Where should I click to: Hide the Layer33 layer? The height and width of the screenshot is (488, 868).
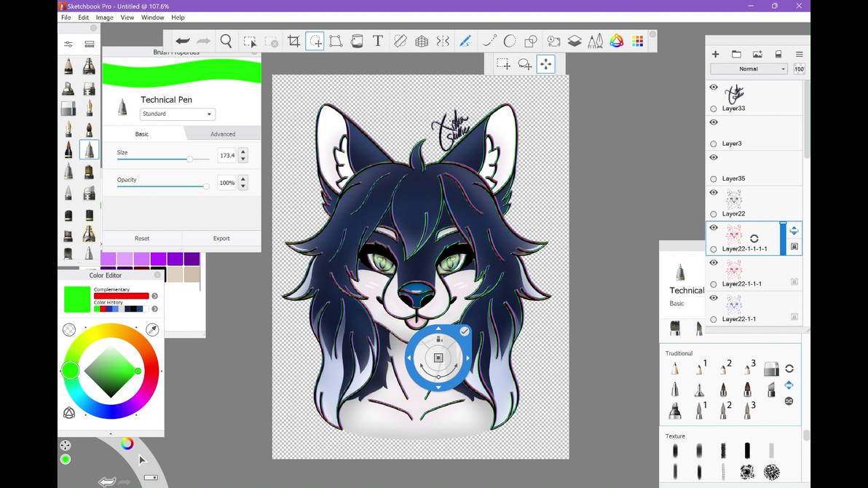[714, 87]
